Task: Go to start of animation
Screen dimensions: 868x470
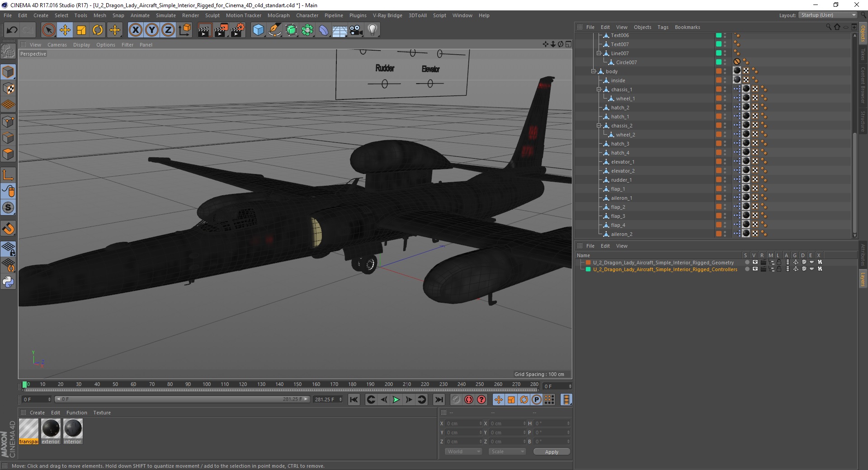Action: tap(354, 399)
